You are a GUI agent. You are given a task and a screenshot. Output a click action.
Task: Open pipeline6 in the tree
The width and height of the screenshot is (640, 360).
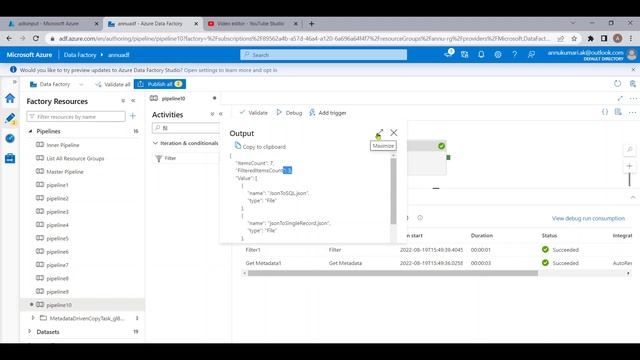click(57, 251)
